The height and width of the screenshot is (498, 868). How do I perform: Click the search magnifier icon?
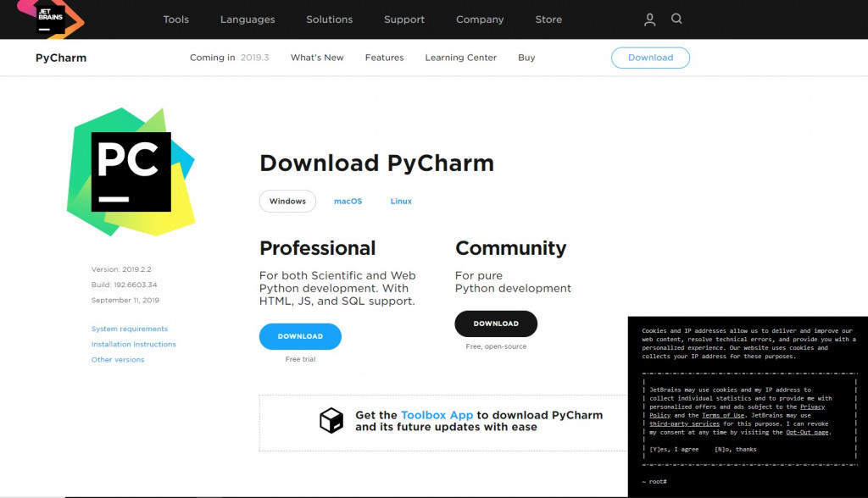[676, 19]
